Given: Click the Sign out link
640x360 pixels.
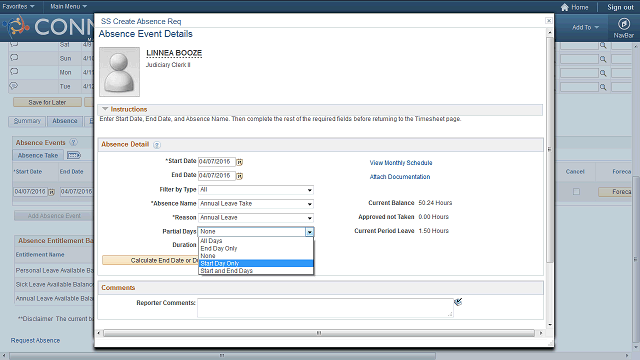Looking at the screenshot, I should [620, 7].
